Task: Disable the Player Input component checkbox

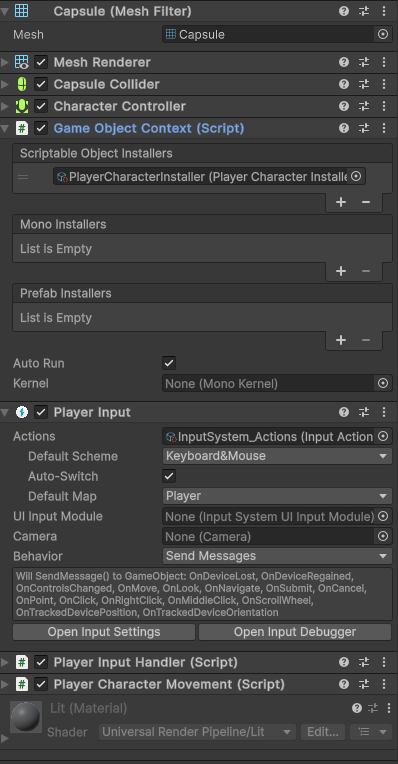Action: 41,412
